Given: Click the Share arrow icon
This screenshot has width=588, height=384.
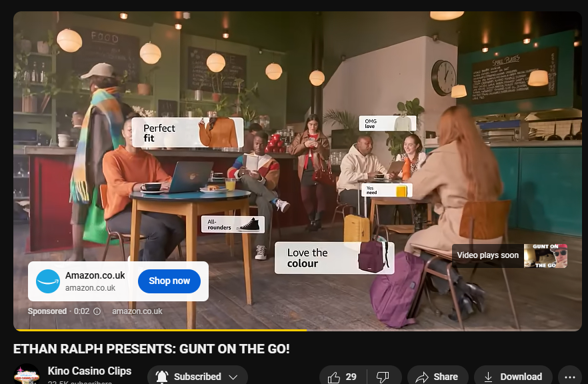Looking at the screenshot, I should [x=422, y=377].
